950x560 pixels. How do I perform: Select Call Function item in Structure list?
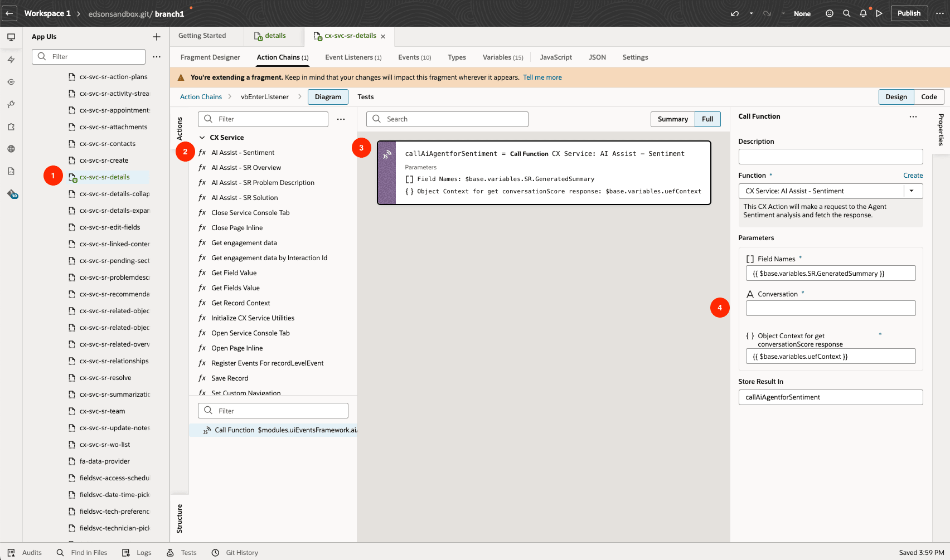(x=273, y=430)
